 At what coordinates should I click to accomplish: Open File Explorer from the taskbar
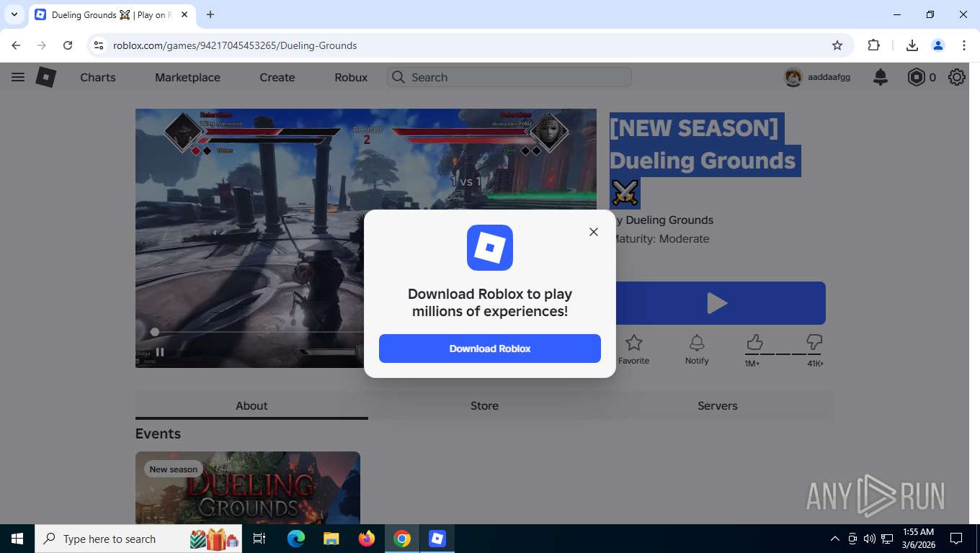tap(331, 539)
